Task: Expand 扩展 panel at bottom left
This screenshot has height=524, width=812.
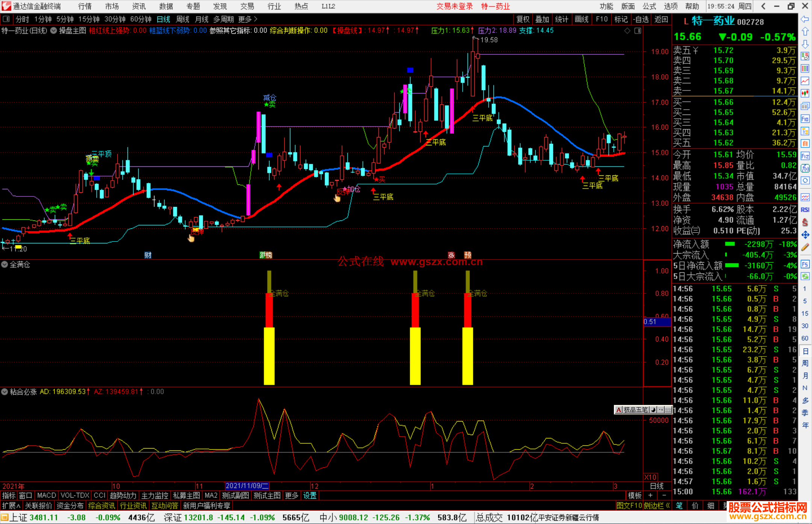Action: click(11, 506)
